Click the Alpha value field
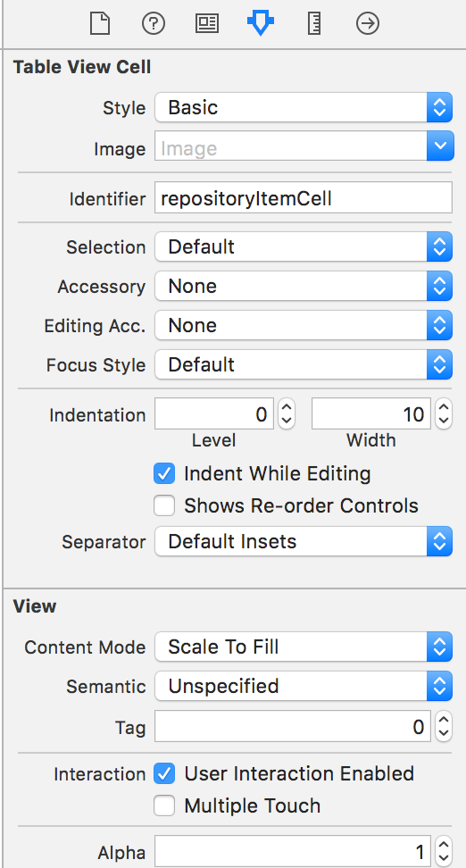 (292, 852)
